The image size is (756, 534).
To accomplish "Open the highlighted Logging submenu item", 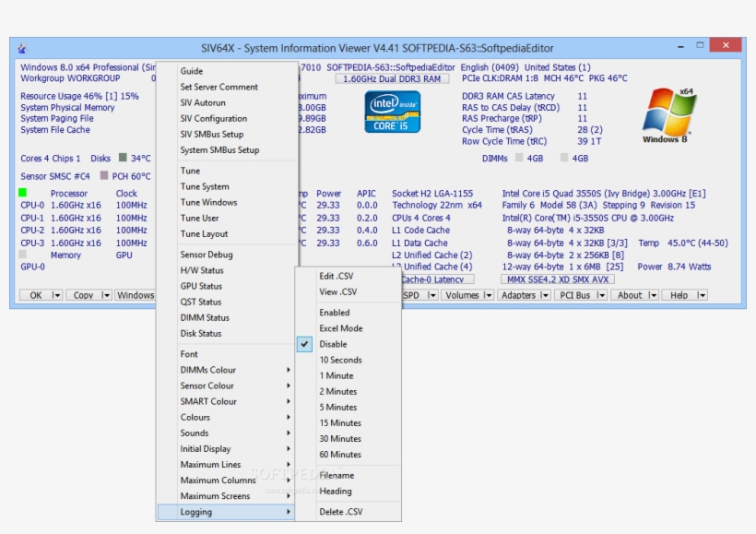I will pyautogui.click(x=226, y=512).
